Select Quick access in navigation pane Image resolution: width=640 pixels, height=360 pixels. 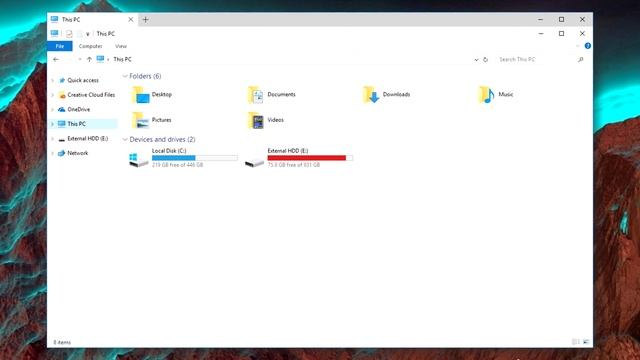[83, 80]
